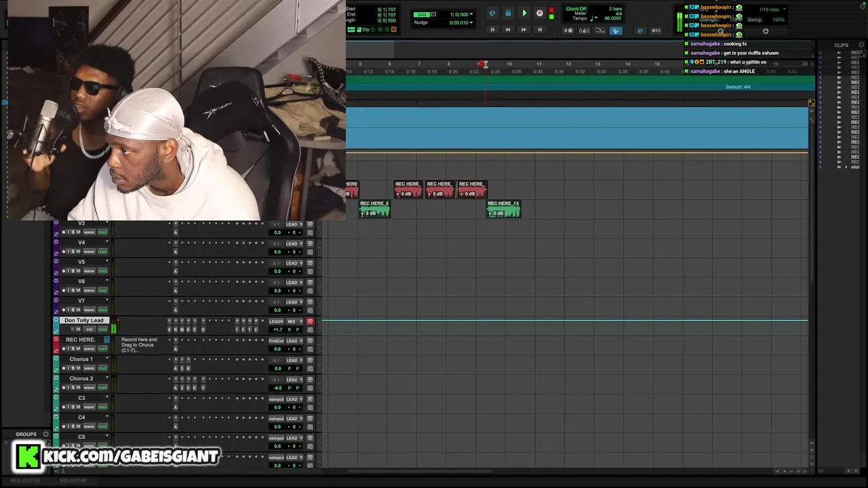Click the Count Off label
This screenshot has width=868, height=488.
576,9
